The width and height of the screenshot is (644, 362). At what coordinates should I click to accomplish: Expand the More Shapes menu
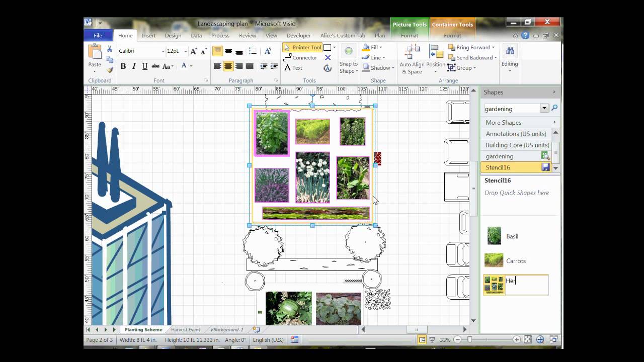pyautogui.click(x=520, y=122)
